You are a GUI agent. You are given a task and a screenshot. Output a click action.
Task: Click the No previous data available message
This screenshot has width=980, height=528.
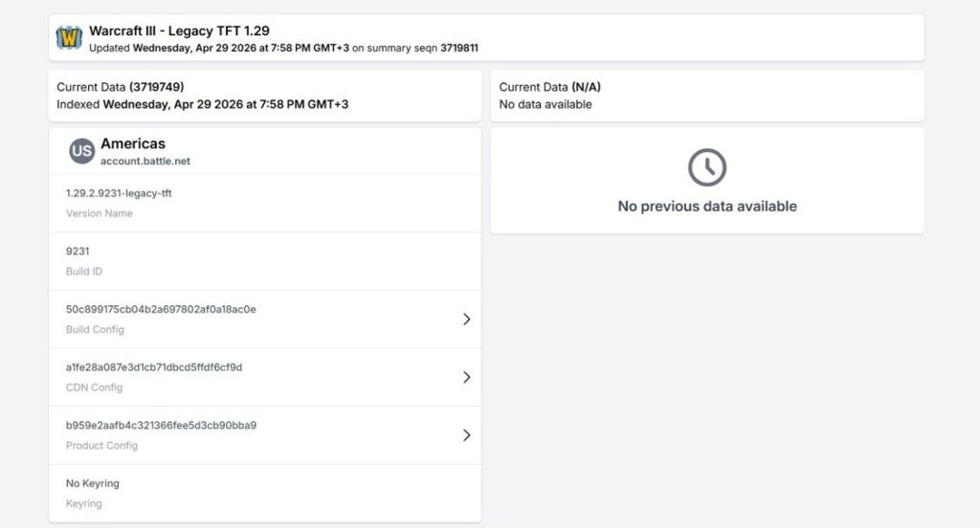(707, 207)
